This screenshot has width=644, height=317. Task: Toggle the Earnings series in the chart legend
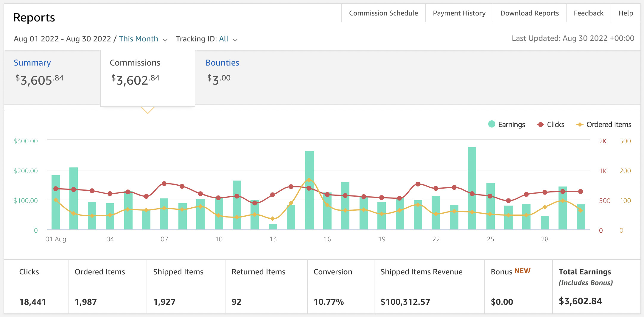[x=506, y=125]
